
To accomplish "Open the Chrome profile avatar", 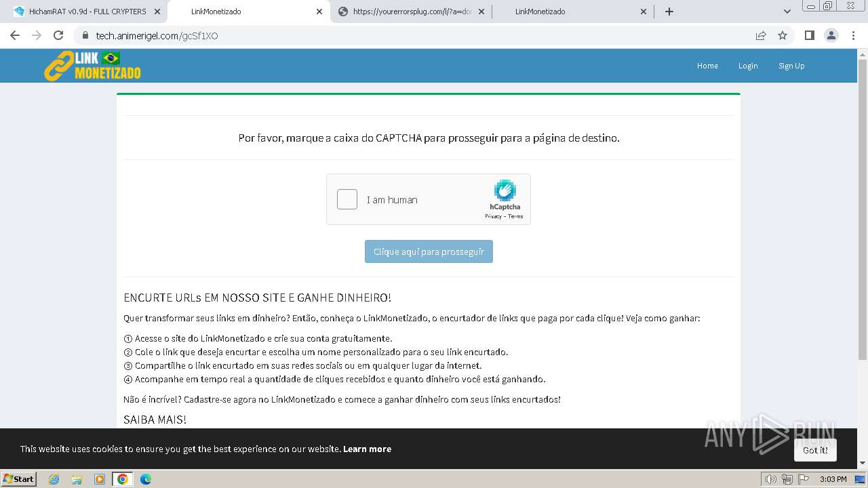I will coord(831,35).
